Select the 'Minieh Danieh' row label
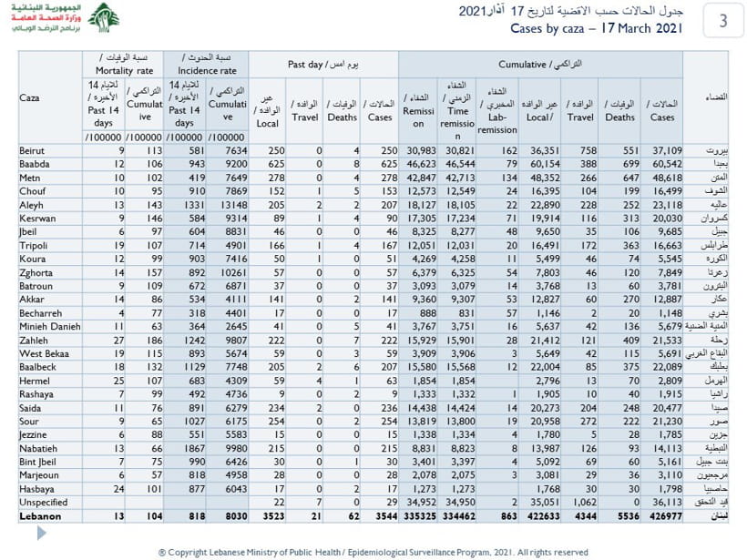 49,326
